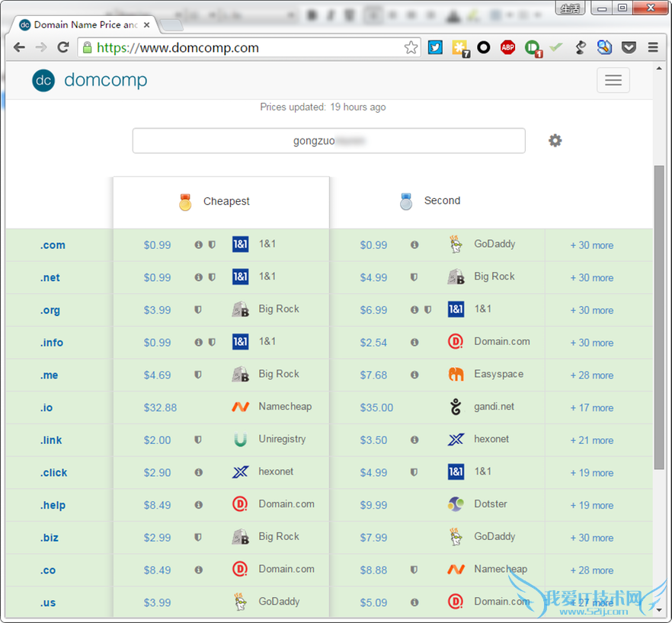Click 1&1 logo in .com cheapest column
Viewport: 672px width, 623px height.
241,244
